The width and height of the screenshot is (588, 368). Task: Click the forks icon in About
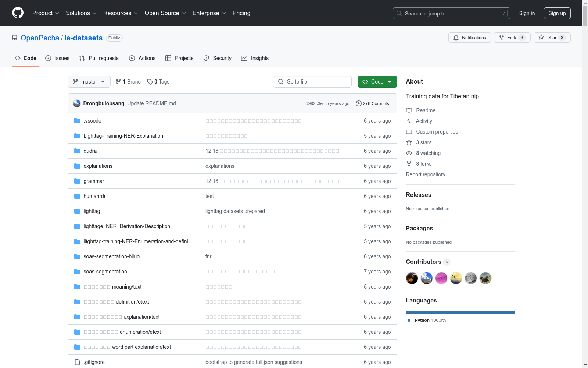(x=409, y=164)
